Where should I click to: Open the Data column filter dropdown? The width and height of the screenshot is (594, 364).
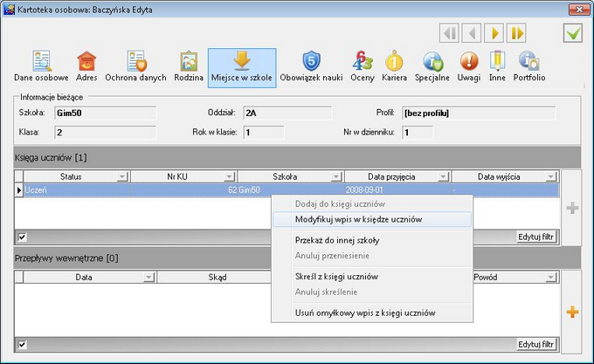pos(148,278)
